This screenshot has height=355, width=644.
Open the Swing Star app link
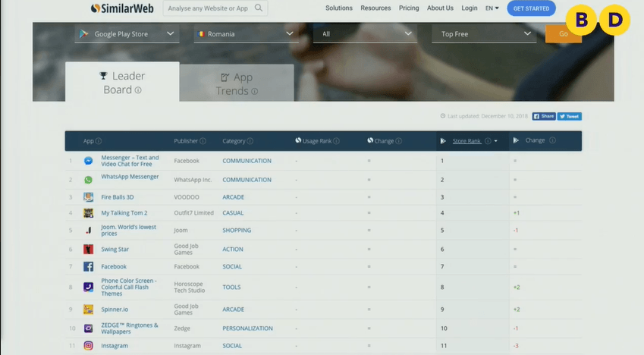click(115, 250)
